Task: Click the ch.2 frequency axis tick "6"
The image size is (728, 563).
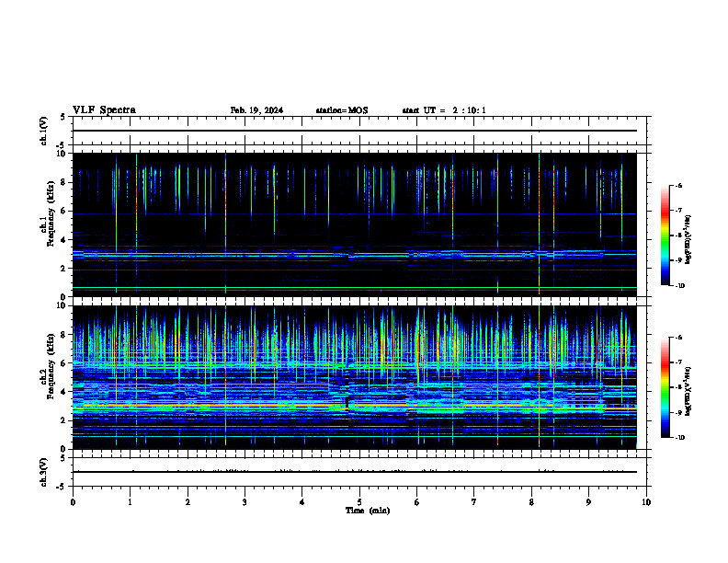Action: coord(64,363)
